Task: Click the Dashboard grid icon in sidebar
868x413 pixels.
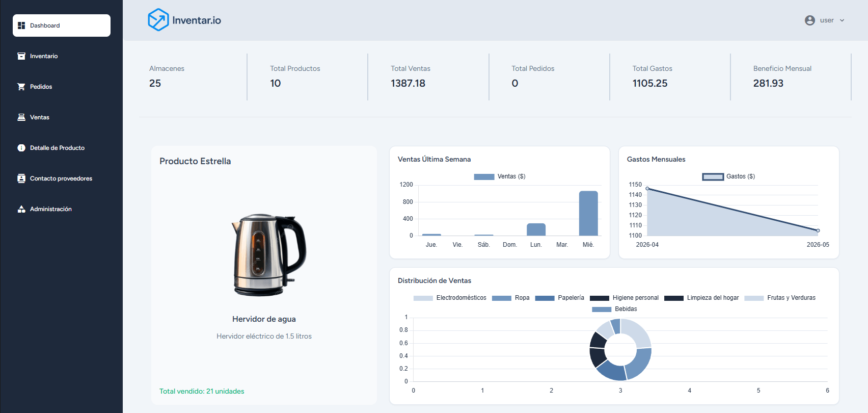Action: click(x=21, y=25)
